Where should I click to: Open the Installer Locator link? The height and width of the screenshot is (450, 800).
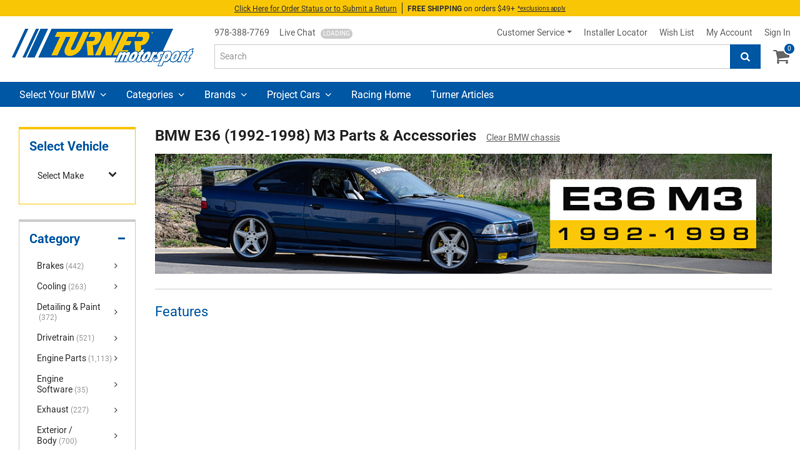coord(615,33)
